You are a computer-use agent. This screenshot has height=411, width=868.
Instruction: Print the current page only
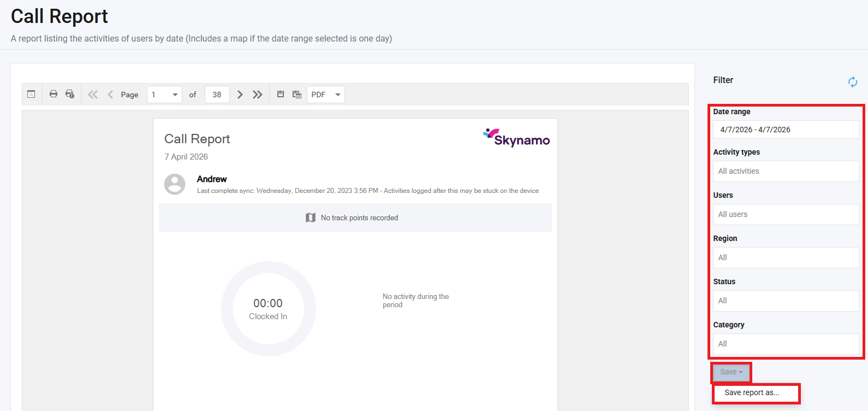tap(70, 94)
